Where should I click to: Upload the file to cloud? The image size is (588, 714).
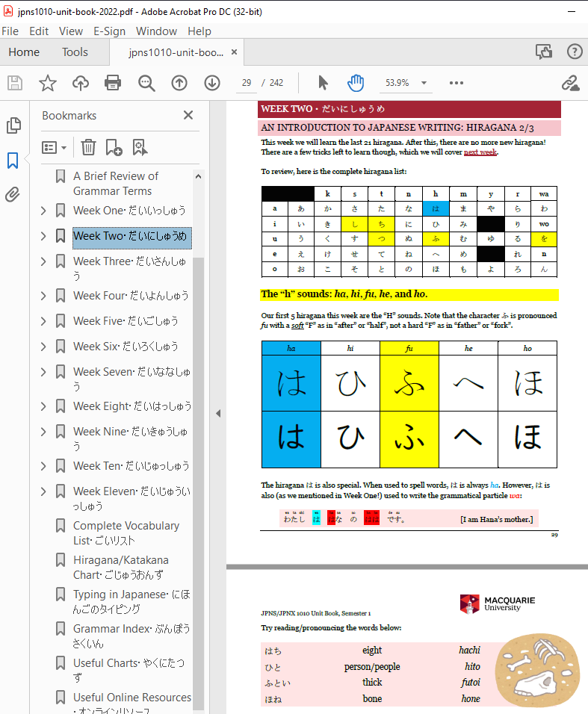(x=81, y=83)
